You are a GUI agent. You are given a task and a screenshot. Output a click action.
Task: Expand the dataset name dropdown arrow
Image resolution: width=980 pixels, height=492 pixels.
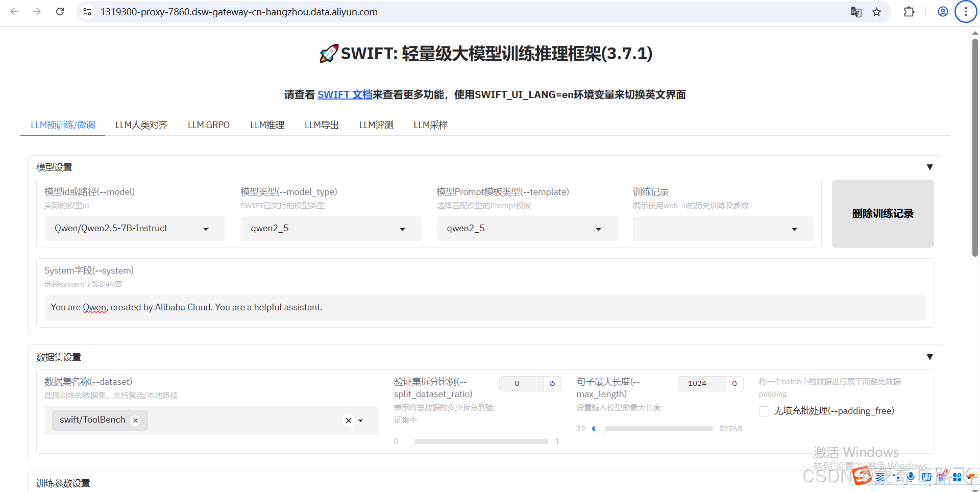coord(361,421)
